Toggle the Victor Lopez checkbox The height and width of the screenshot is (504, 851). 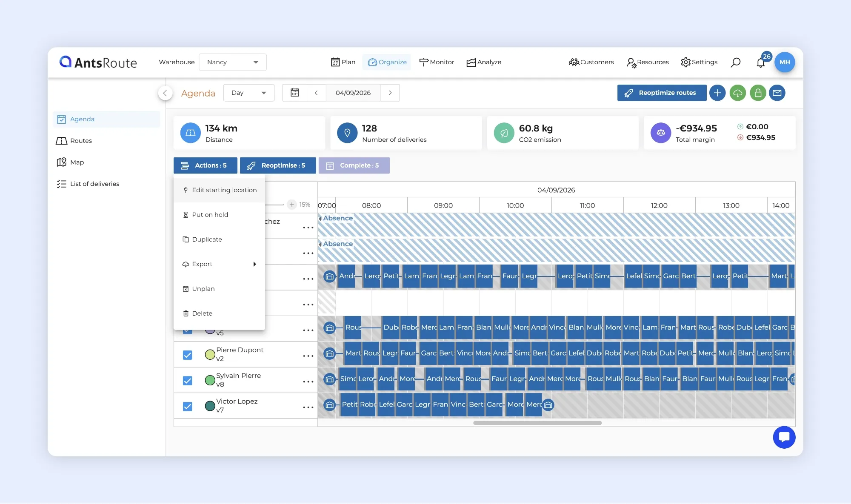(187, 406)
